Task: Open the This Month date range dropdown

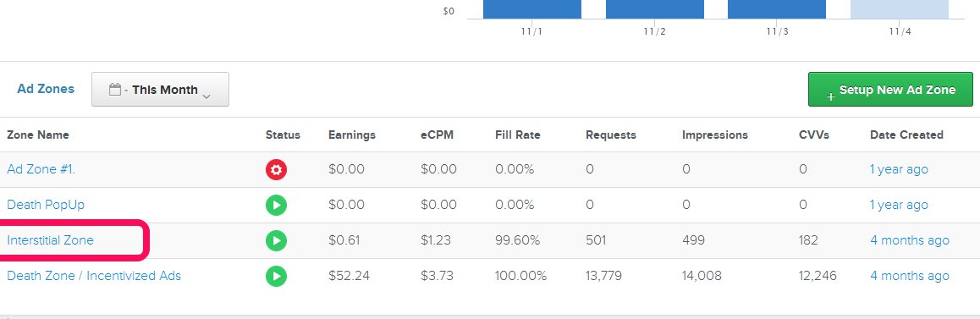Action: coord(160,90)
